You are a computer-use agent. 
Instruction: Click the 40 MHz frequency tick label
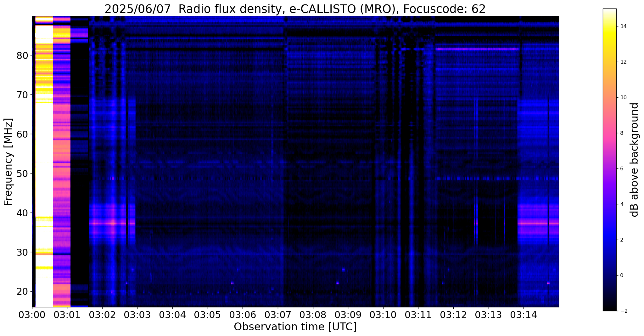pos(22,213)
